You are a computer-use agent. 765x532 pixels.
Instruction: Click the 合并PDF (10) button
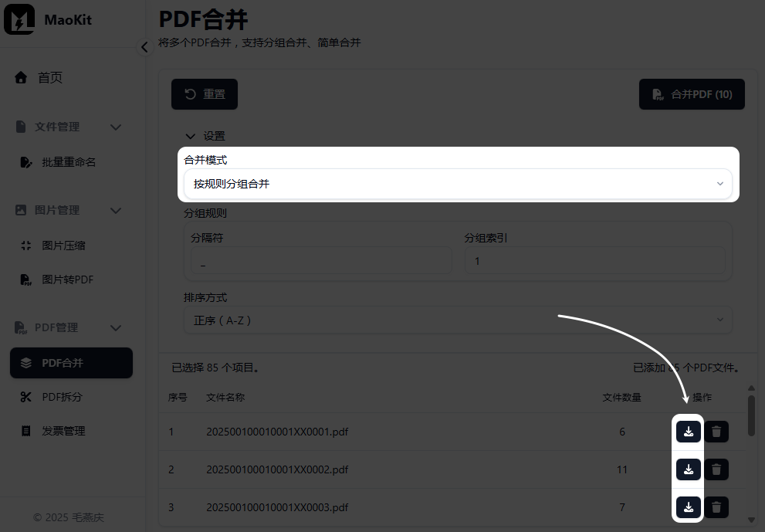point(692,94)
